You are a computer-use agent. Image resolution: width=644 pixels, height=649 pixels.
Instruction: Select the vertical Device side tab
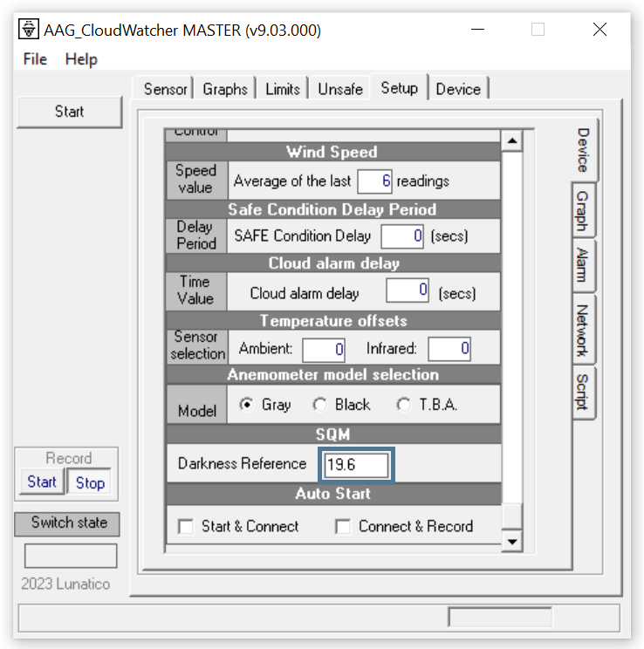(584, 150)
